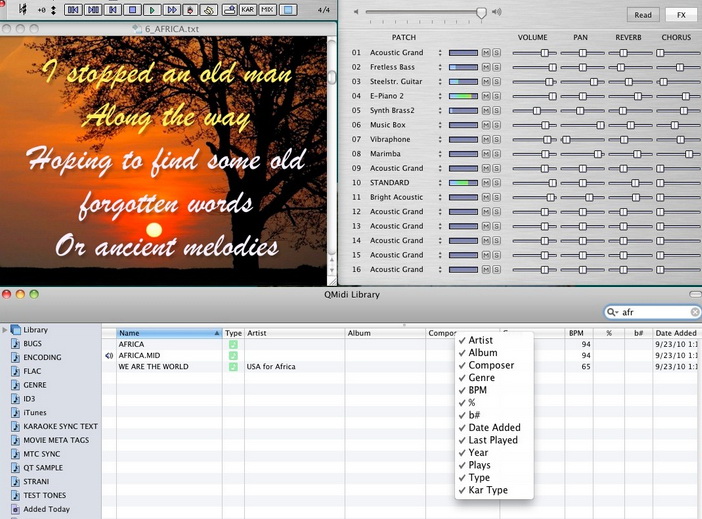Image resolution: width=702 pixels, height=519 pixels.
Task: Clear the library search field with X icon
Action: 695,312
